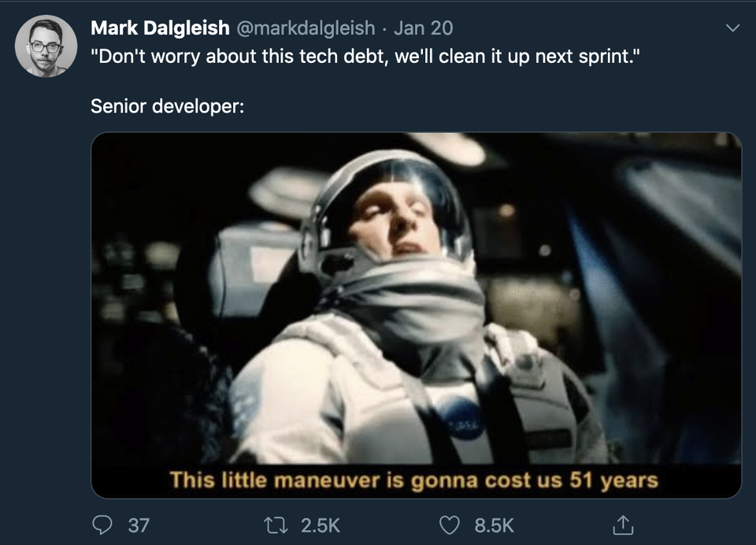The image size is (756, 545).
Task: Click the reply speech bubble icon
Action: pyautogui.click(x=102, y=525)
